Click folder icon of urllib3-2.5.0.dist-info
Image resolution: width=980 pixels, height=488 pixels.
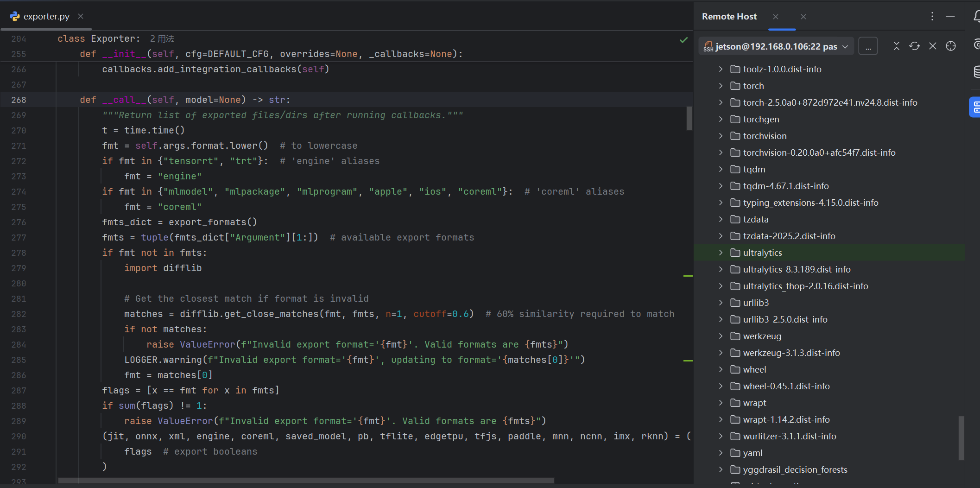pyautogui.click(x=735, y=319)
